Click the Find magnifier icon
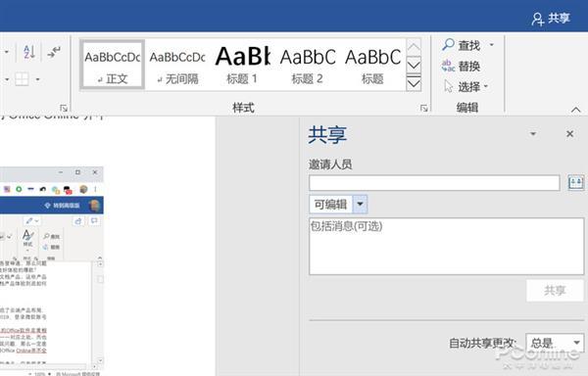This screenshot has height=376, width=588. [448, 45]
